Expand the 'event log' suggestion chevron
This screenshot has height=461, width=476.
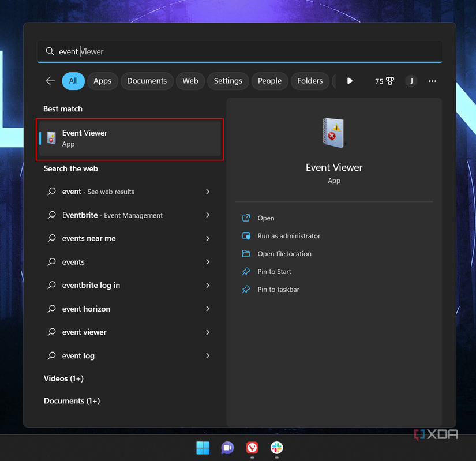(208, 355)
